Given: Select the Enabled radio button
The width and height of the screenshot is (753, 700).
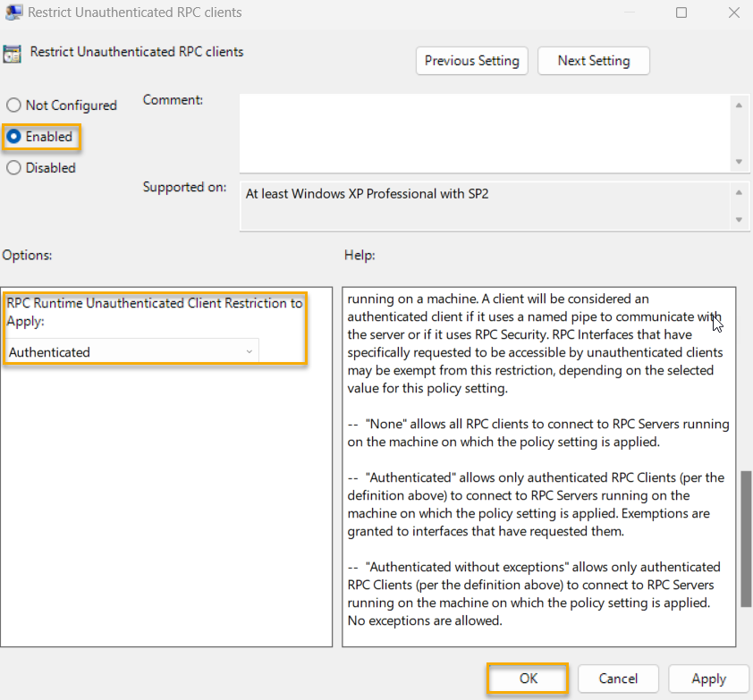Looking at the screenshot, I should click(x=13, y=136).
